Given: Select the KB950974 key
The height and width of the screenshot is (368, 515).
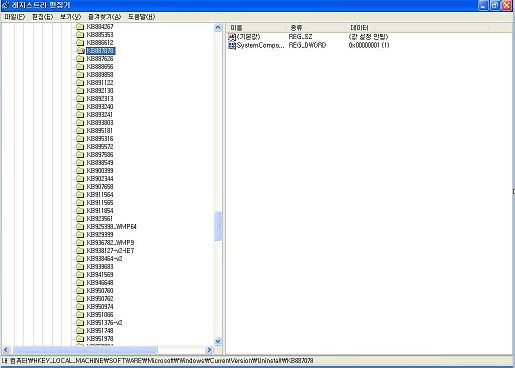Looking at the screenshot, I should (100, 307).
